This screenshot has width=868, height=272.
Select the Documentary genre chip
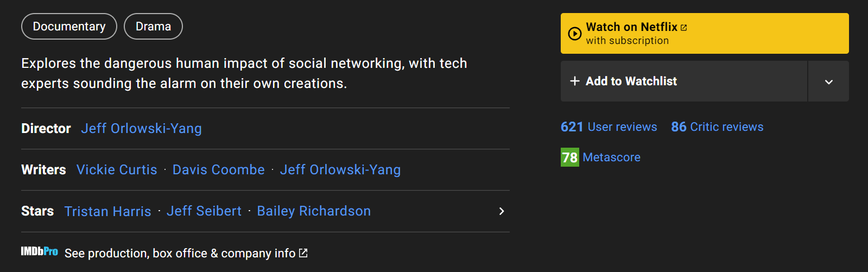[69, 27]
